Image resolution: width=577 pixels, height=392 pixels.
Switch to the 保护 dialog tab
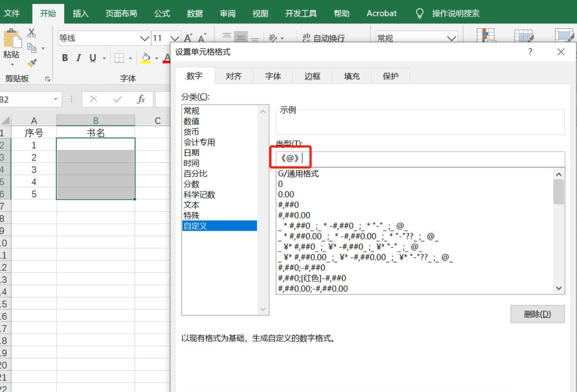point(391,76)
